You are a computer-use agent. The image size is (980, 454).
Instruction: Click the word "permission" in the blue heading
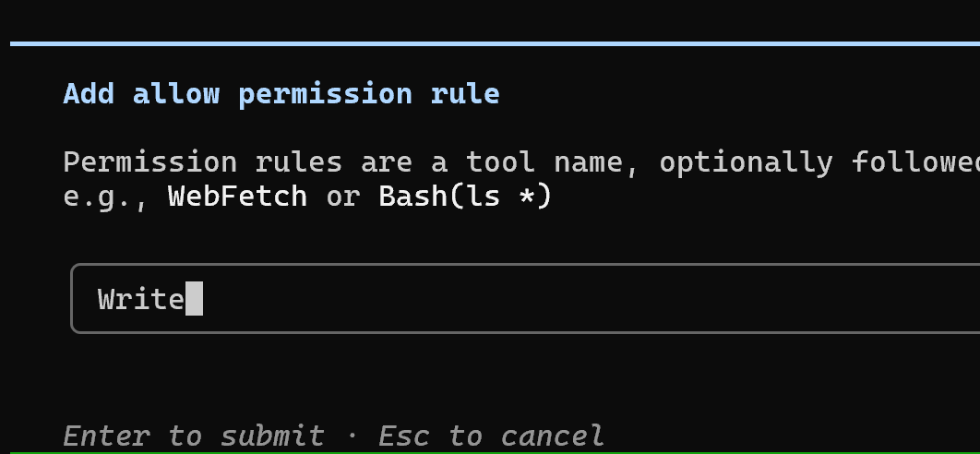[326, 95]
